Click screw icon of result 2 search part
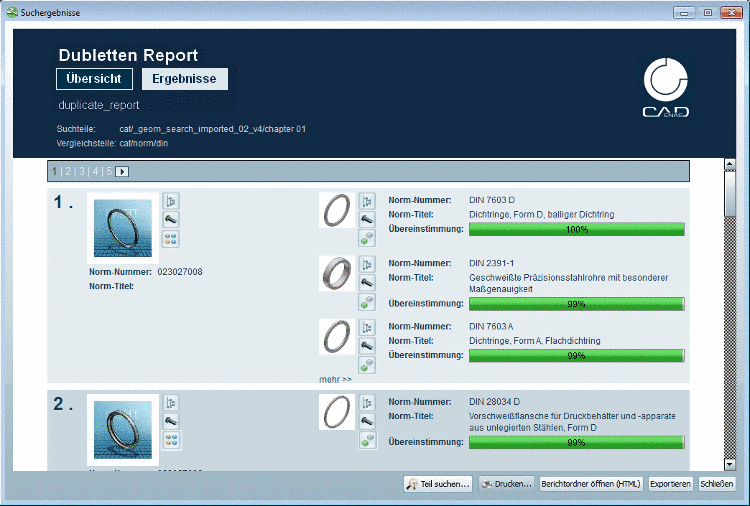 (x=171, y=421)
